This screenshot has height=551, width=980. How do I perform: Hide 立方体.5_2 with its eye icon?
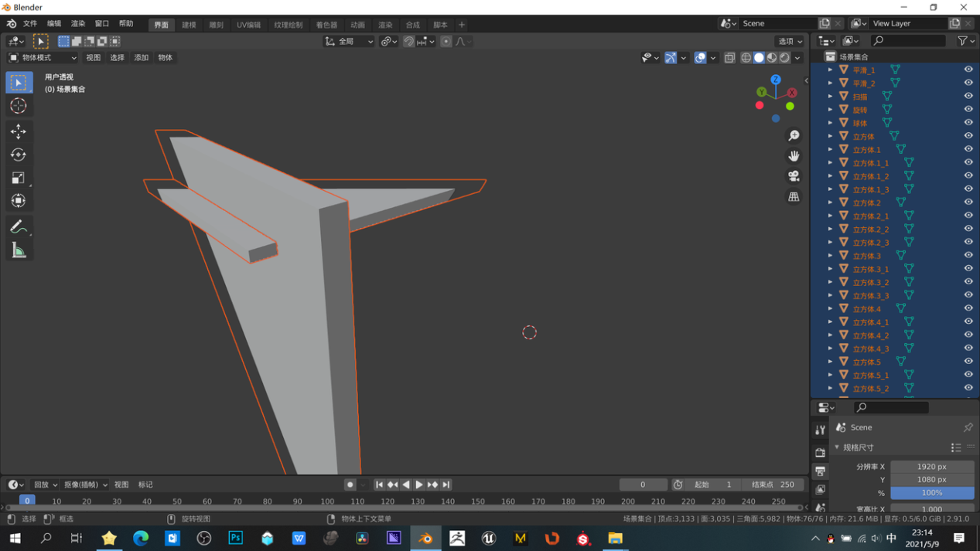coord(968,388)
